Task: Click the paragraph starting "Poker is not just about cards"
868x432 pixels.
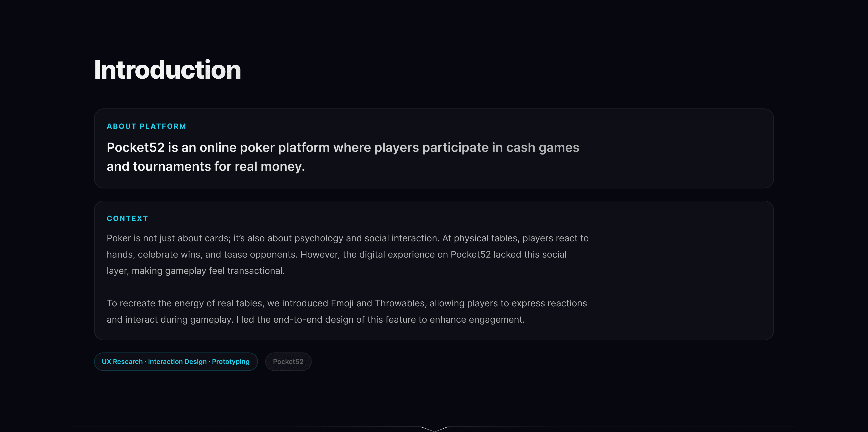Action: pyautogui.click(x=348, y=255)
